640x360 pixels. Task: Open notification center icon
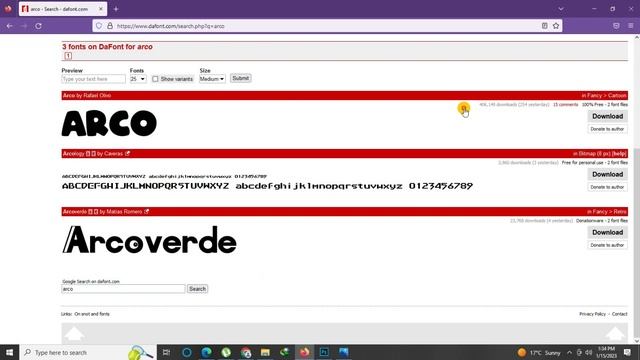click(x=627, y=352)
